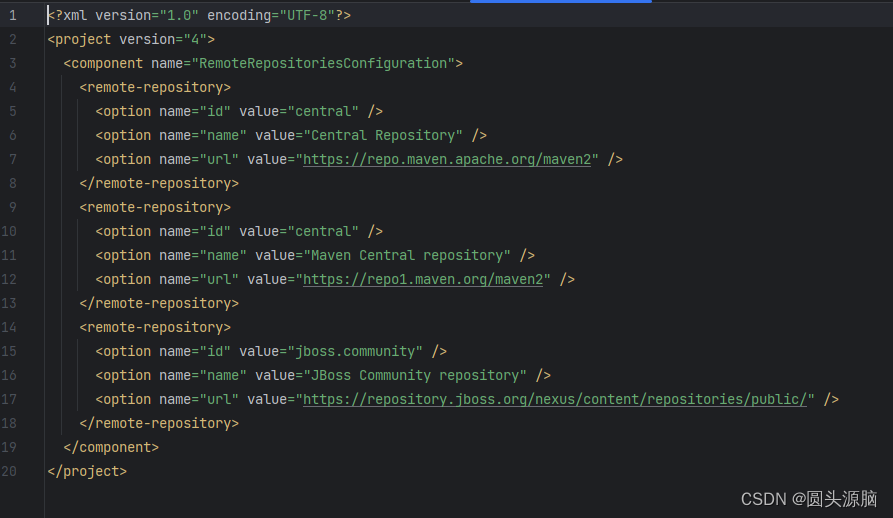Open the repository.jboss.org nexus public URL link

pos(555,400)
